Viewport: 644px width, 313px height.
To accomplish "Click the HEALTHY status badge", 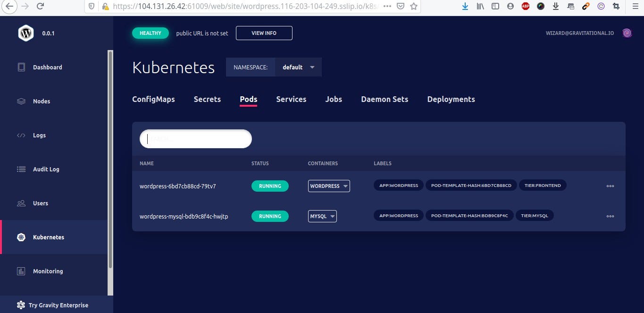I will 151,33.
